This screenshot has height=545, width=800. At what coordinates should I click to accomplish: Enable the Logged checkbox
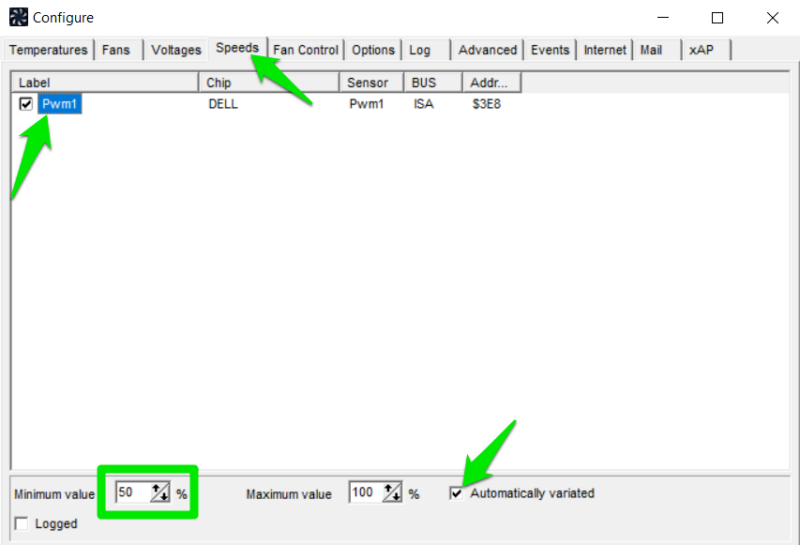pyautogui.click(x=21, y=524)
